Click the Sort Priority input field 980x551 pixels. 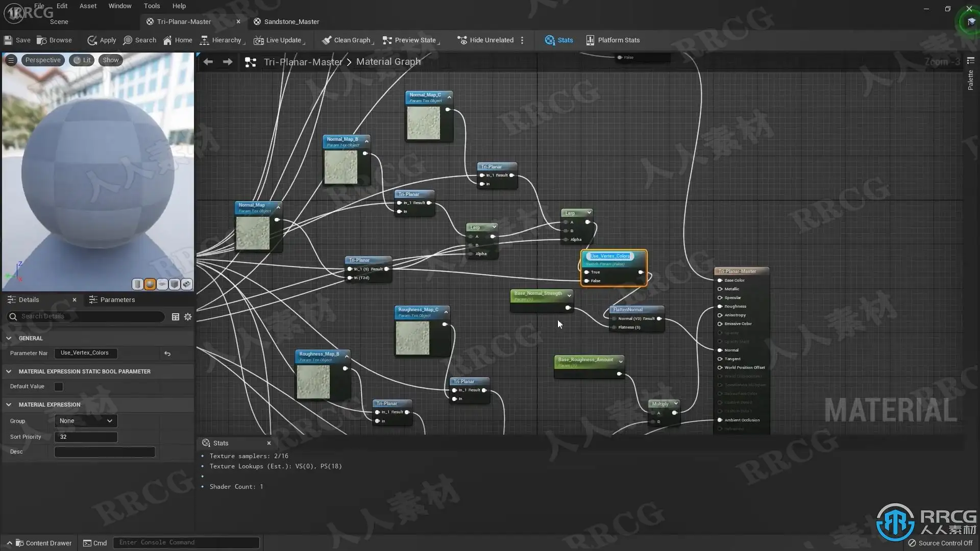(x=86, y=437)
